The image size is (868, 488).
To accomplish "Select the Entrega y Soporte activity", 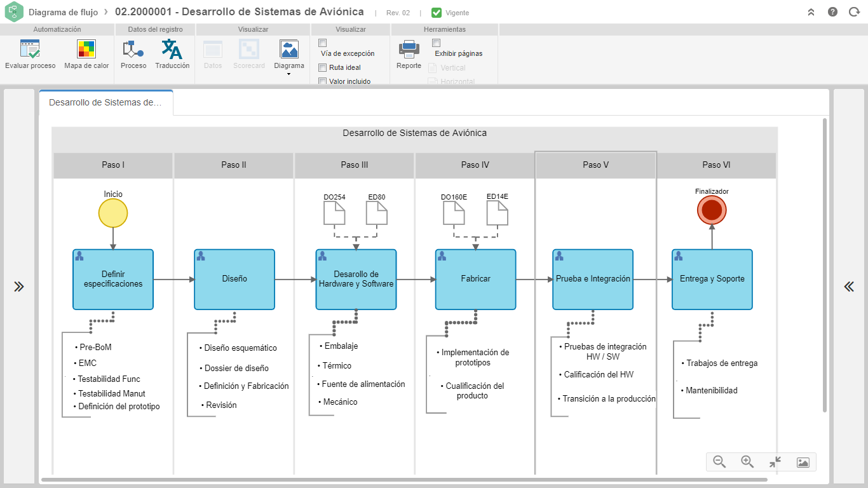I will click(x=712, y=280).
